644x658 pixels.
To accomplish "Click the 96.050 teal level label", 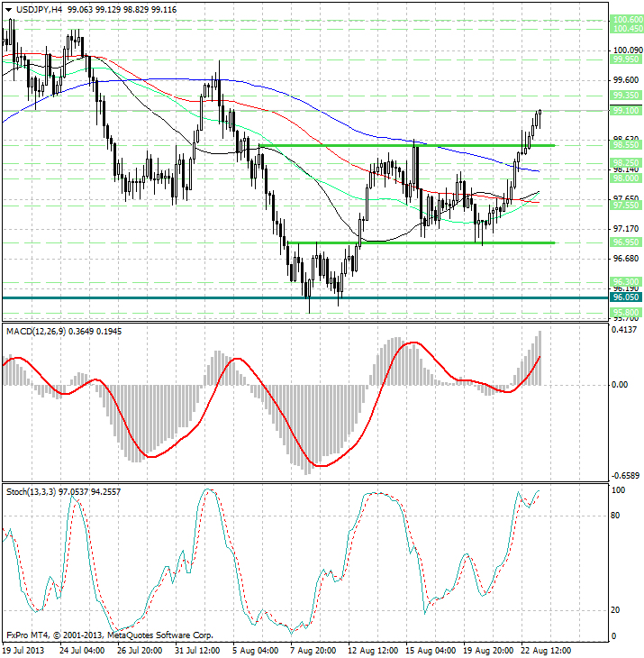I will (x=626, y=297).
